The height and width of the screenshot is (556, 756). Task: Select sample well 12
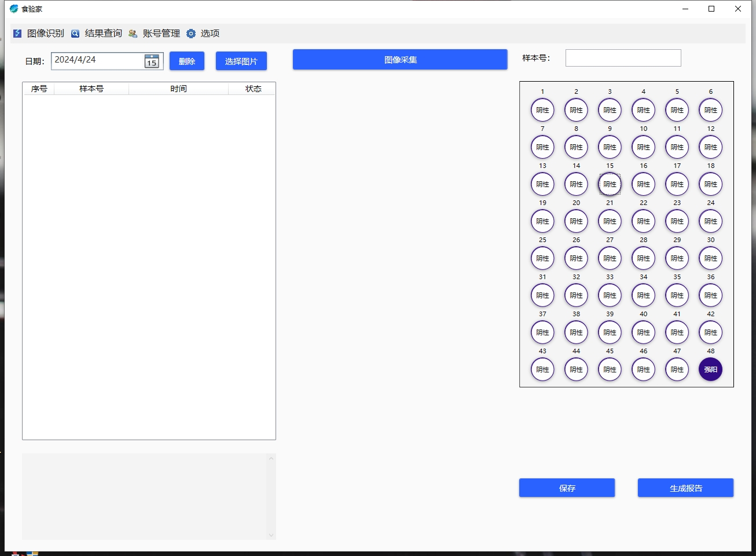711,147
